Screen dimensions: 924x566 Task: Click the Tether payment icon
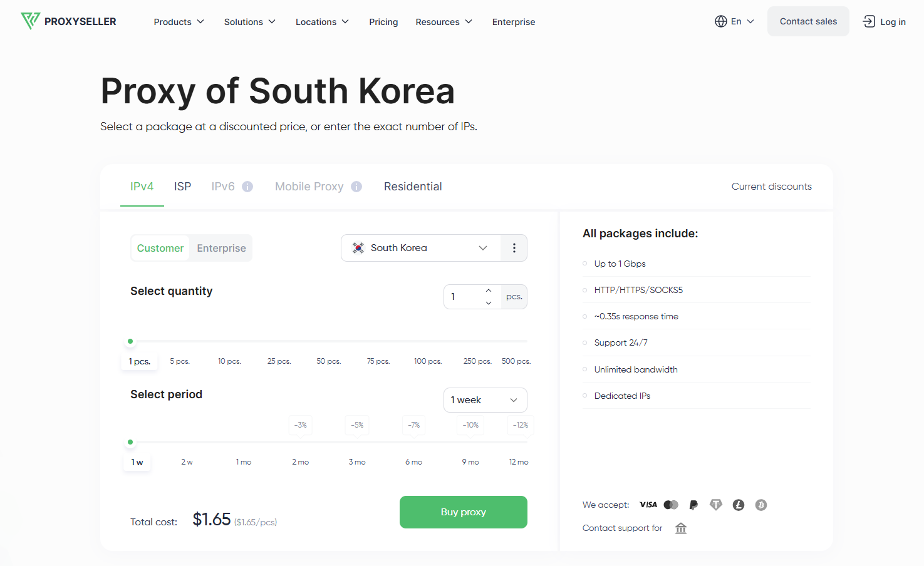716,505
